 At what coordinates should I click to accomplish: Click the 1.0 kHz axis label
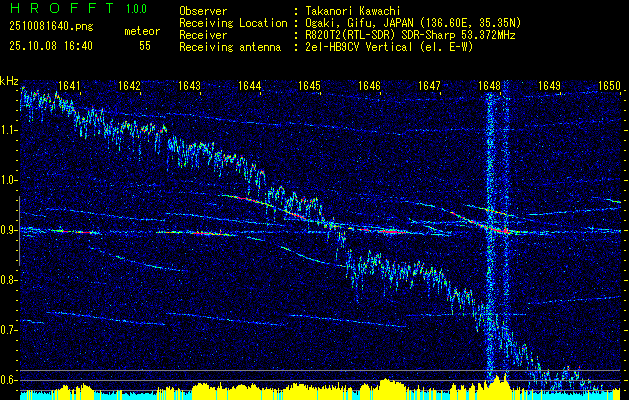tap(9, 180)
